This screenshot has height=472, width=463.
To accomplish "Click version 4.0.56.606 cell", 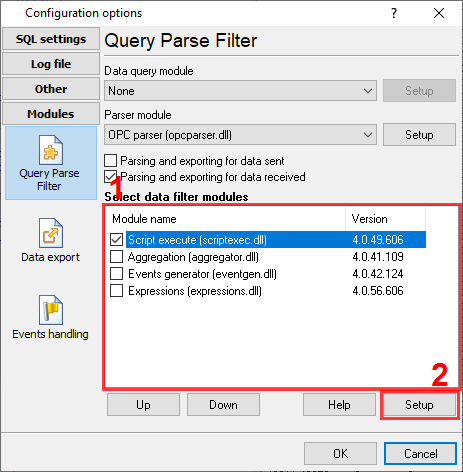I will point(378,291).
